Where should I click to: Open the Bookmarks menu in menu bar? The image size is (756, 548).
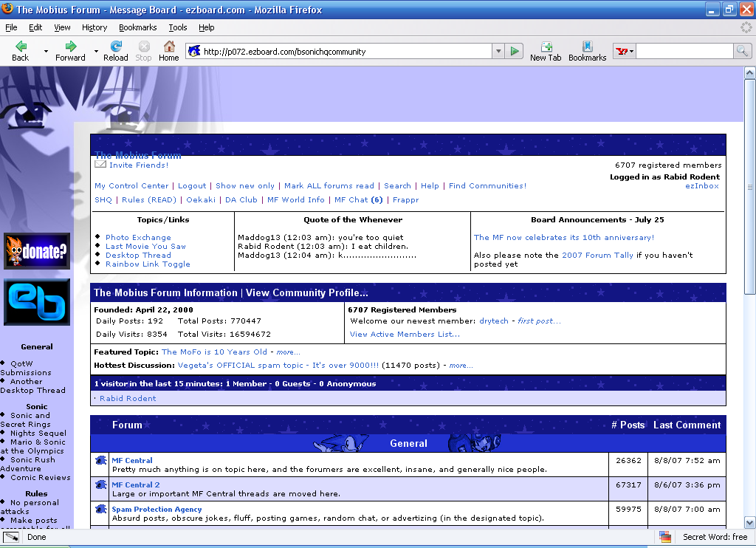[137, 27]
